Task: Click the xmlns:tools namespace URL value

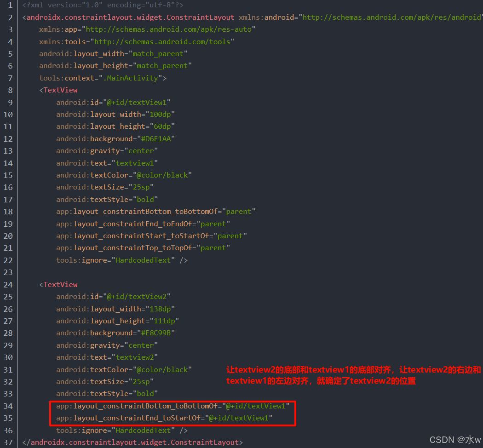Action: (162, 41)
